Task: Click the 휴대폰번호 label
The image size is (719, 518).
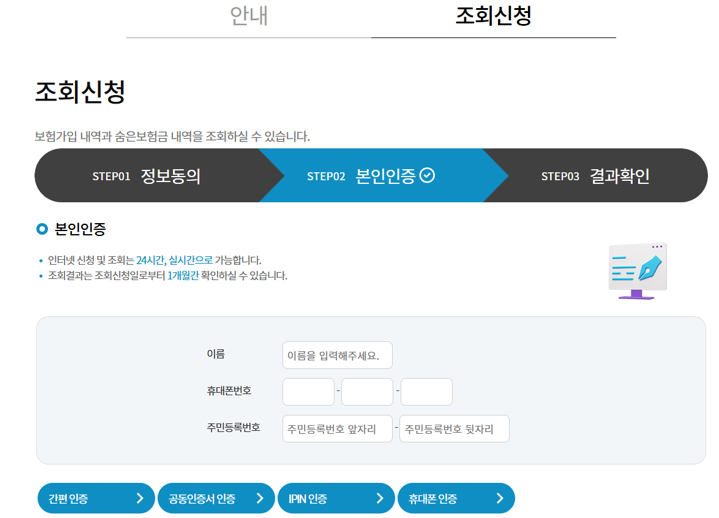Action: click(x=229, y=391)
